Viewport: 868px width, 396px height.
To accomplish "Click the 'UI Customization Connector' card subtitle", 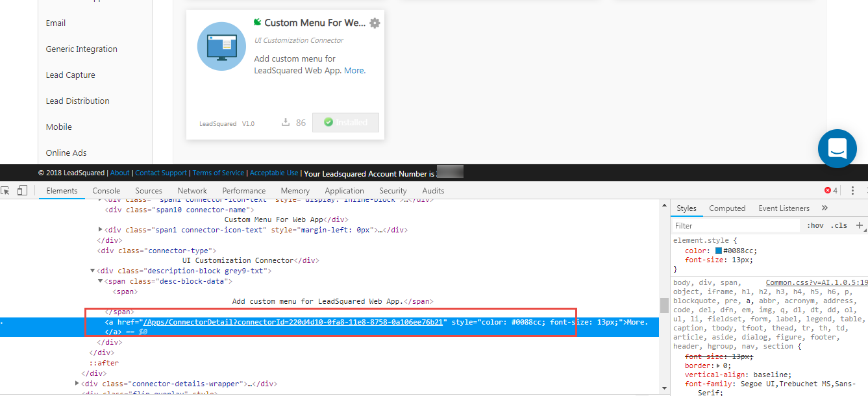I will [299, 40].
